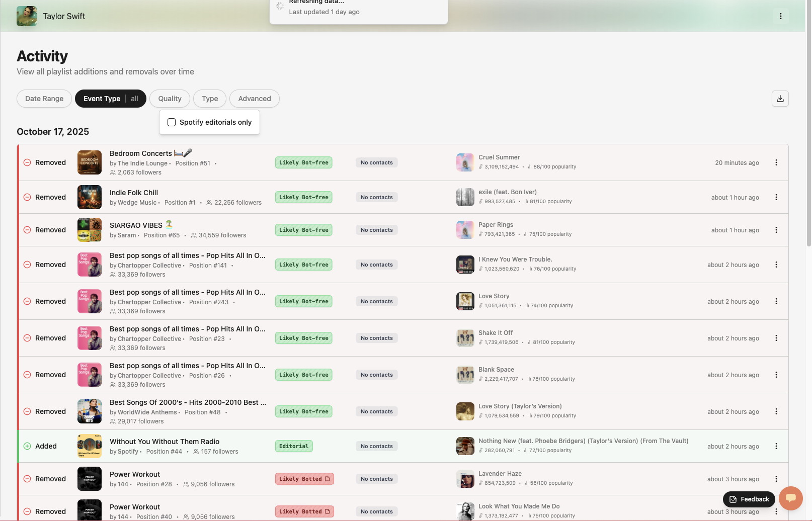Screen dimensions: 812x521
Task: Open row options for Without You Without Them Radio
Action: [776, 446]
